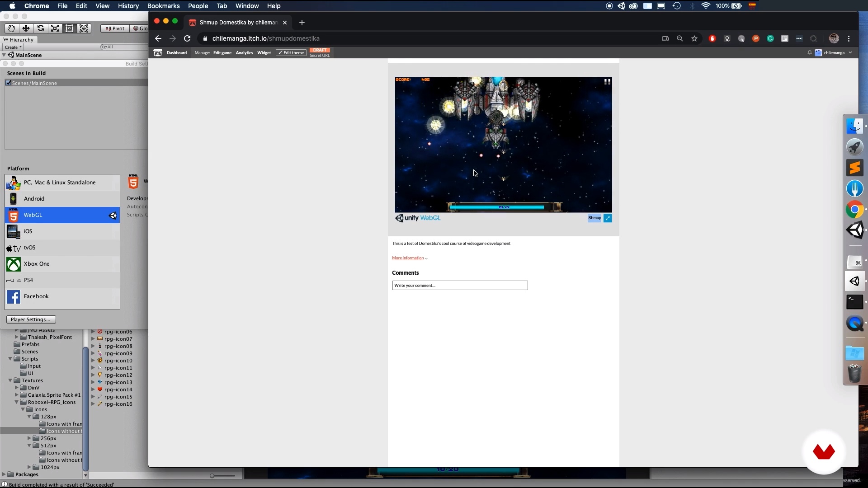The width and height of the screenshot is (868, 488).
Task: Enter fullscreen with the blue game button
Action: [608, 218]
